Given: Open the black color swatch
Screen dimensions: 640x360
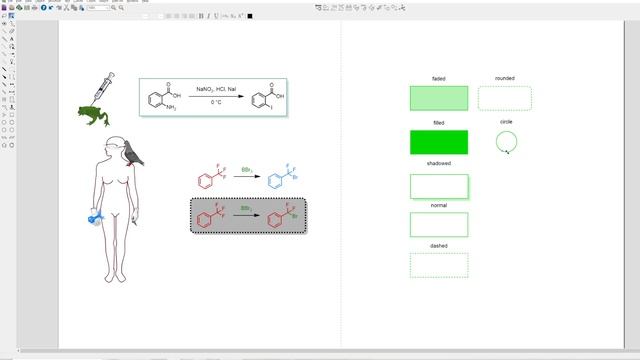Looking at the screenshot, I should coord(250,16).
